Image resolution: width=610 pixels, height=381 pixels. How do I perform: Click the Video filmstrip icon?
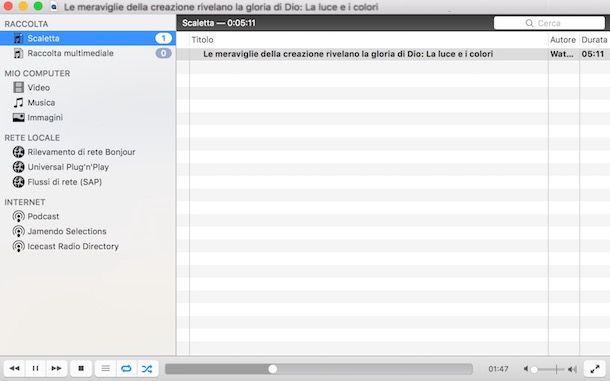18,88
